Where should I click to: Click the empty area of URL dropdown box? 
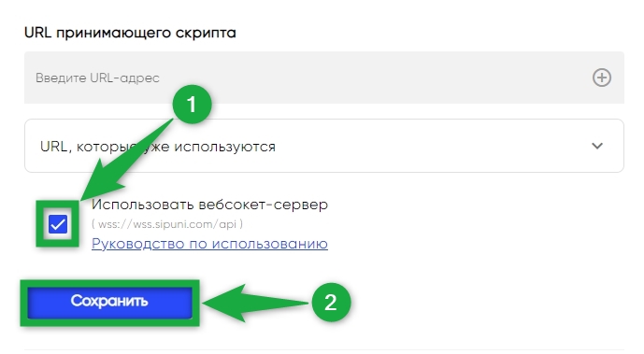tap(431, 146)
